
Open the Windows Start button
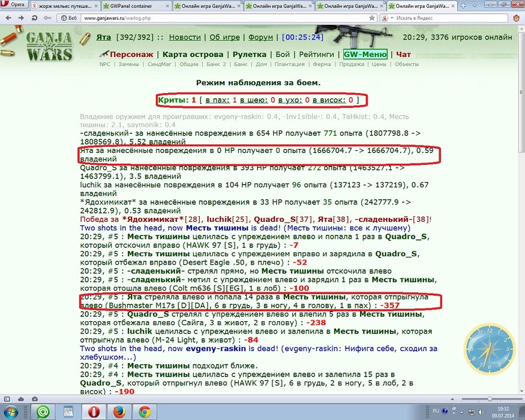pyautogui.click(x=11, y=412)
